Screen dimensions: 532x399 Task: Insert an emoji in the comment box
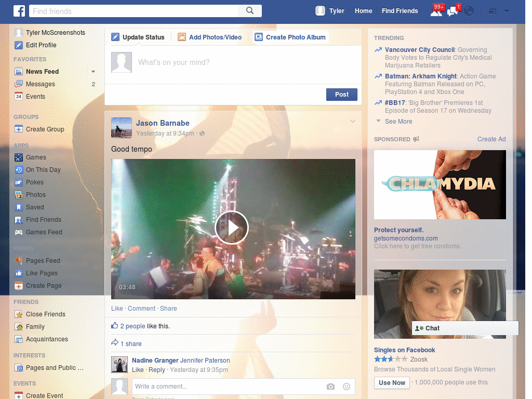pyautogui.click(x=346, y=387)
